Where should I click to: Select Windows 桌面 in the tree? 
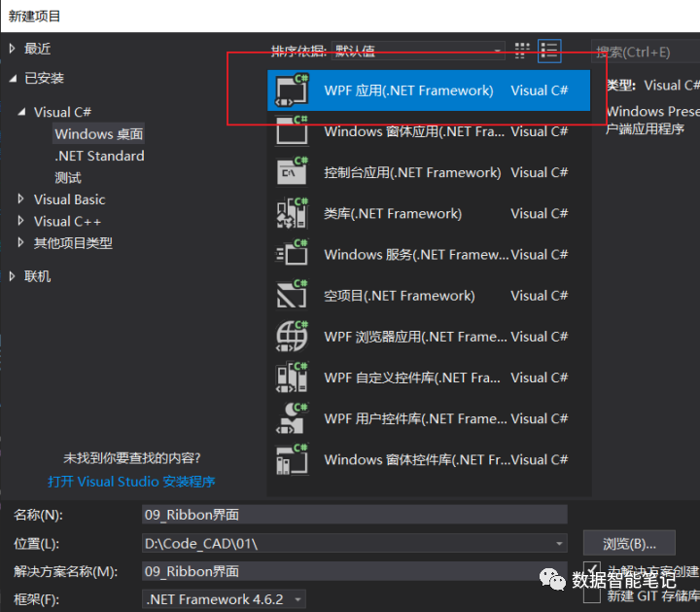point(98,134)
